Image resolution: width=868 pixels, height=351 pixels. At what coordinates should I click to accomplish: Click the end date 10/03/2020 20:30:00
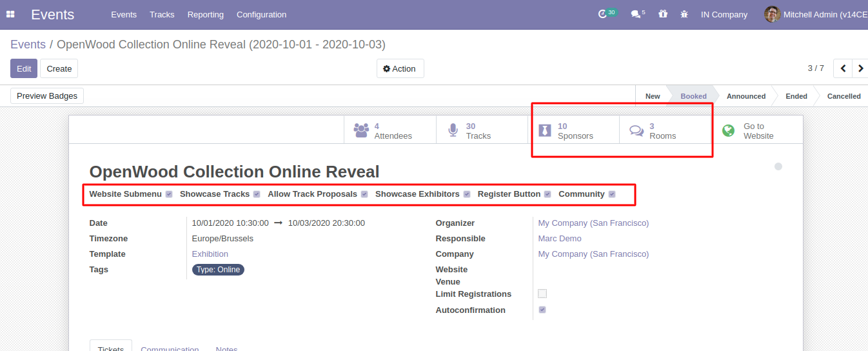(x=326, y=223)
